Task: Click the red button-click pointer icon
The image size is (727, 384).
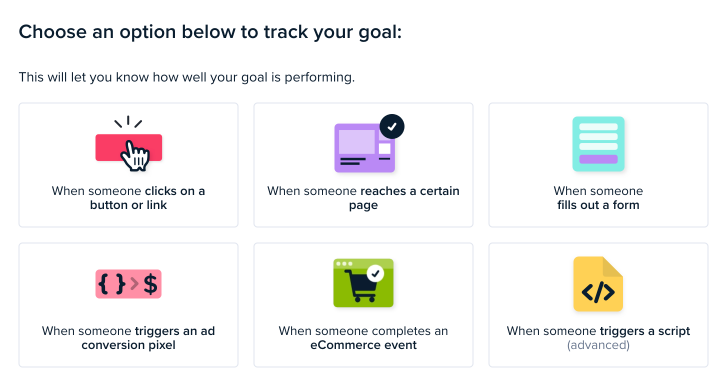Action: point(129,144)
